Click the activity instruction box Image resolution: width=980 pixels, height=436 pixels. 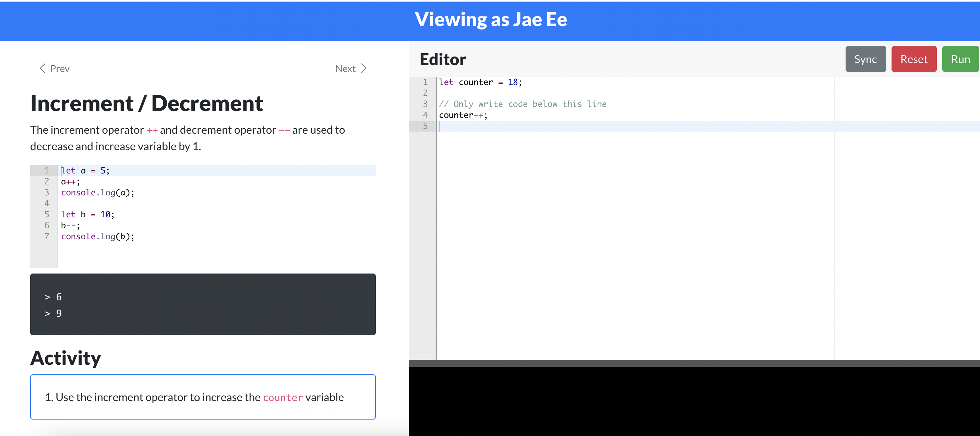coord(203,397)
